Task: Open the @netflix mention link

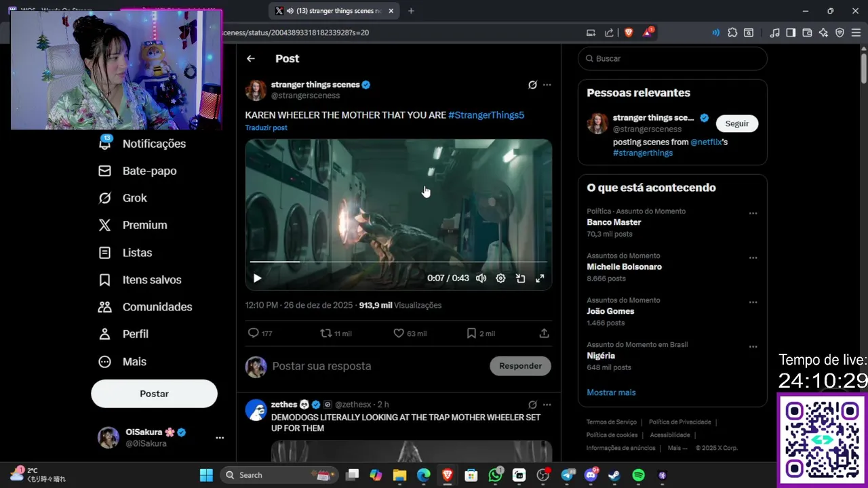Action: click(706, 142)
